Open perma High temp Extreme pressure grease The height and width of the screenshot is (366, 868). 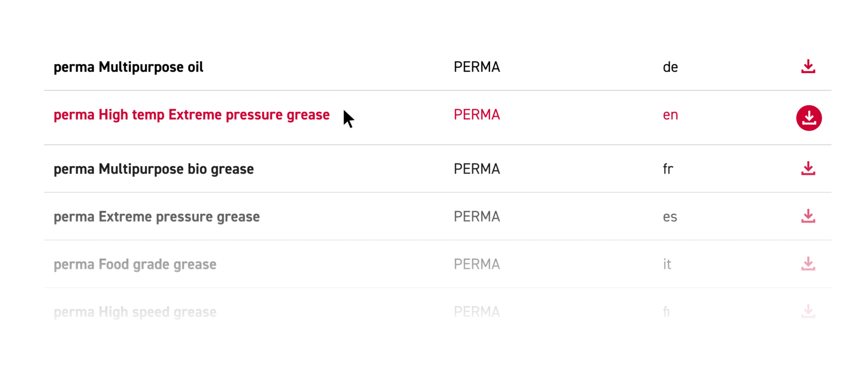[x=192, y=115]
